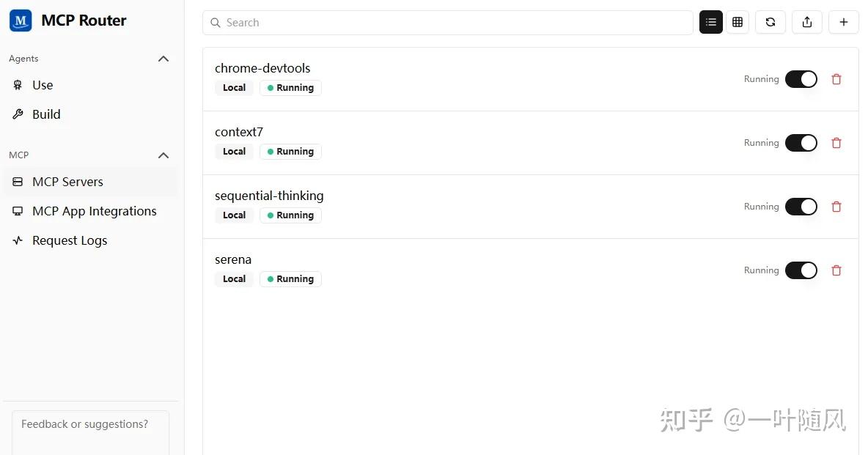Click the refresh servers icon
Image resolution: width=868 pixels, height=455 pixels.
[770, 23]
